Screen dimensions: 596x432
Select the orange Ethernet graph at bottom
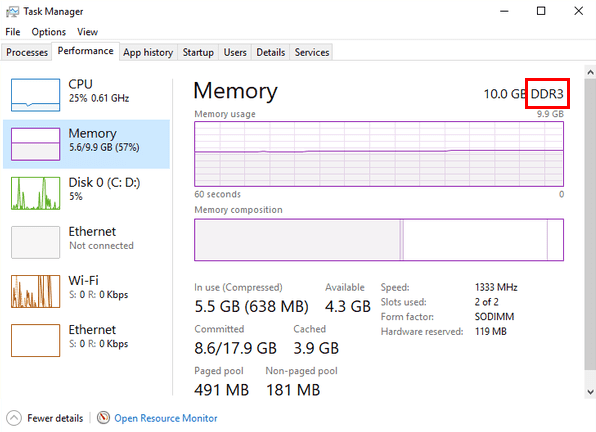pyautogui.click(x=35, y=340)
